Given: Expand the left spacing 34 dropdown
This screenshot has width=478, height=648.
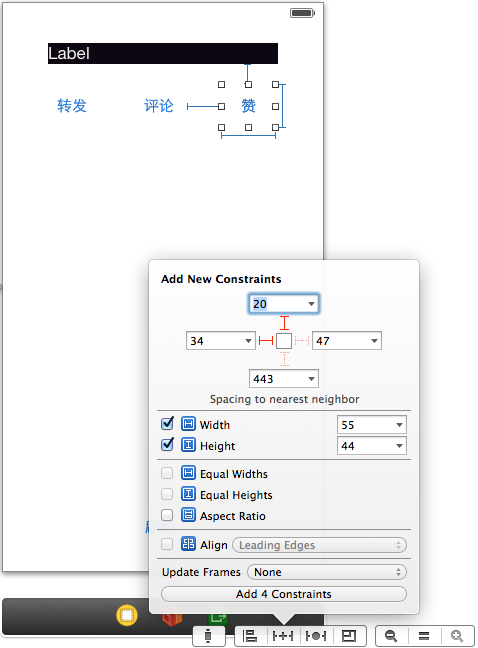Looking at the screenshot, I should pyautogui.click(x=248, y=341).
